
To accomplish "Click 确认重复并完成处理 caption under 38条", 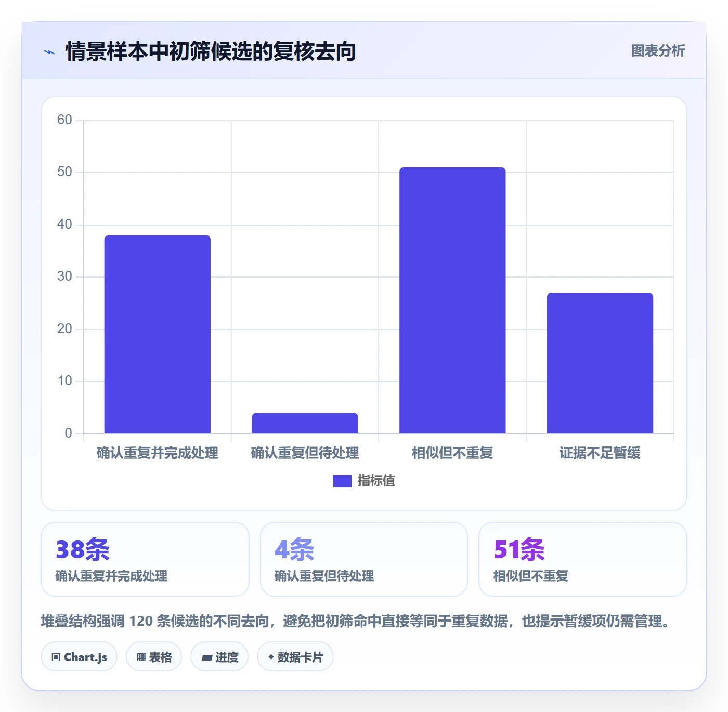I will pos(111,576).
